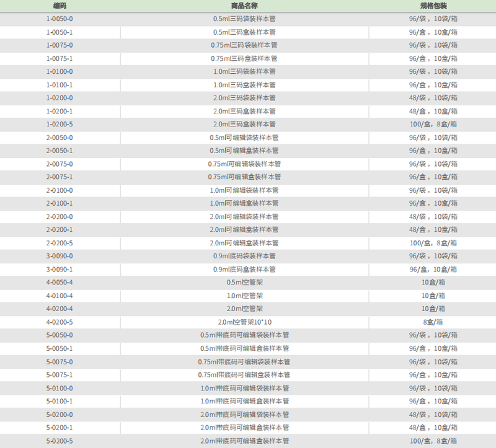Click the 0.75ml三码袋装样本管 product name
496x448 pixels.
click(244, 45)
